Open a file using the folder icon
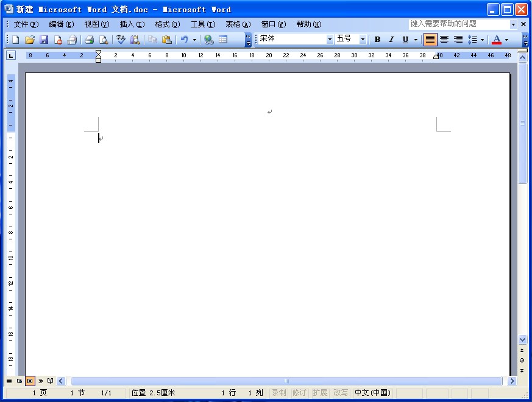532x402 pixels. coord(30,40)
